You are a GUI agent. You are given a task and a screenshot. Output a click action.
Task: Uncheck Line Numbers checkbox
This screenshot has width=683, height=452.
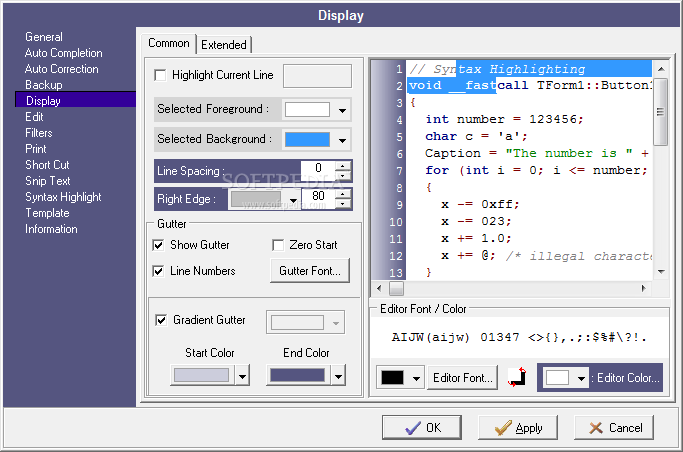coord(158,271)
